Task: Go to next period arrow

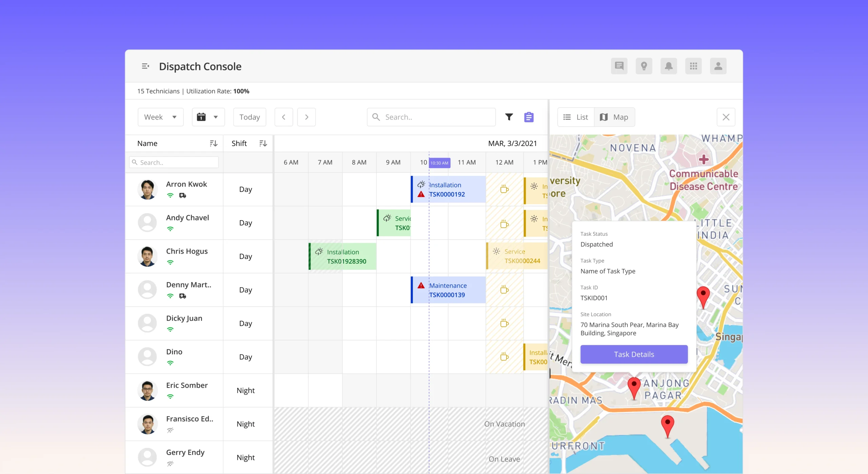Action: (x=307, y=117)
